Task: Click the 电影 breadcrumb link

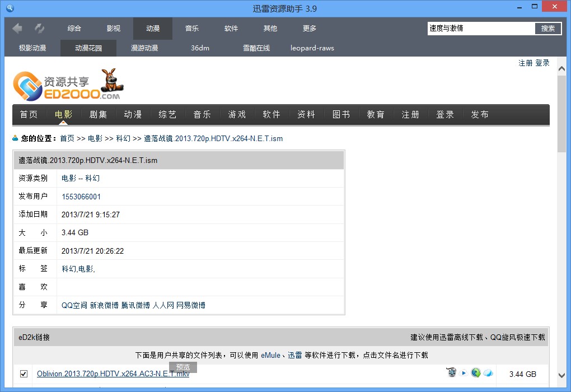Action: coord(95,138)
